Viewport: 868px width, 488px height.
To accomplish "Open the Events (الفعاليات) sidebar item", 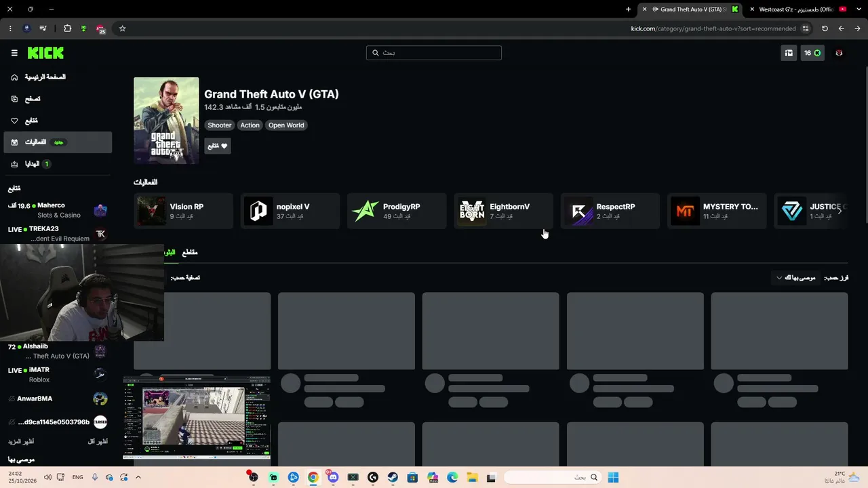I will (58, 142).
